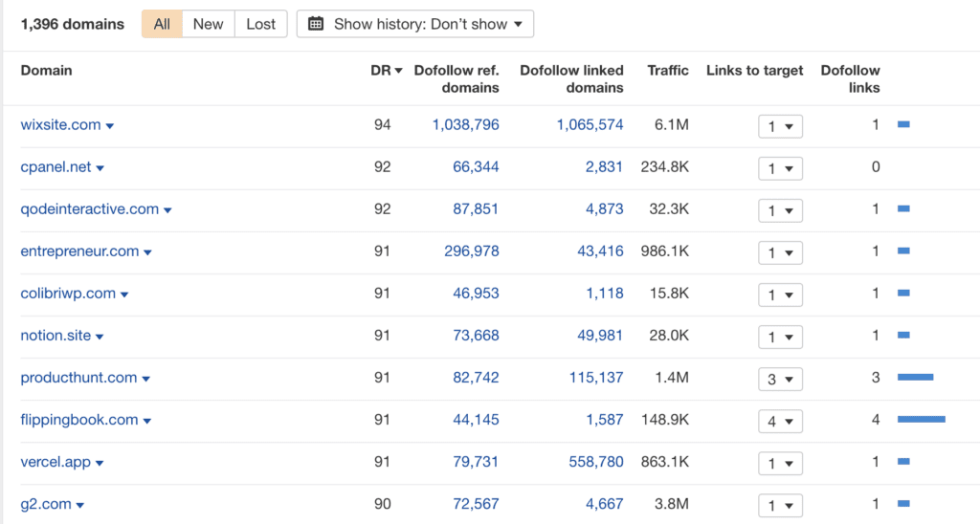This screenshot has width=980, height=524.
Task: Open links-to-target dropdown for flippingbook.com
Action: [x=780, y=421]
